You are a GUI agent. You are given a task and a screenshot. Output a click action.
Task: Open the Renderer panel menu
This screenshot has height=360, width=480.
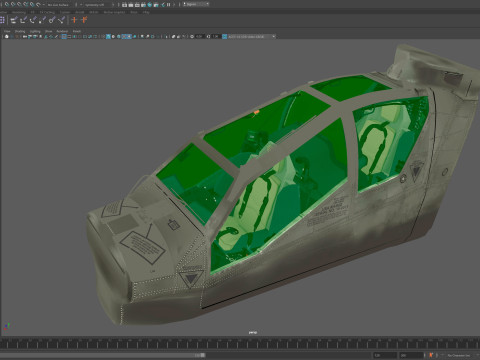[x=62, y=31]
